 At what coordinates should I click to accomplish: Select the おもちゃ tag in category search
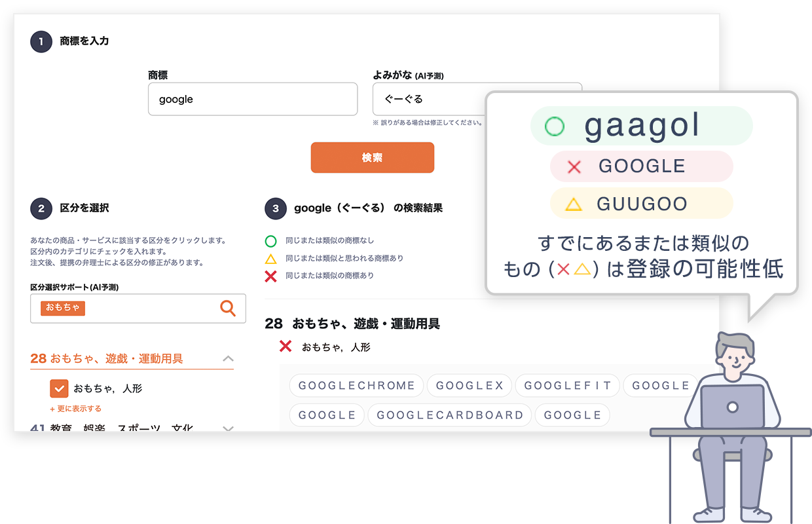pyautogui.click(x=63, y=308)
